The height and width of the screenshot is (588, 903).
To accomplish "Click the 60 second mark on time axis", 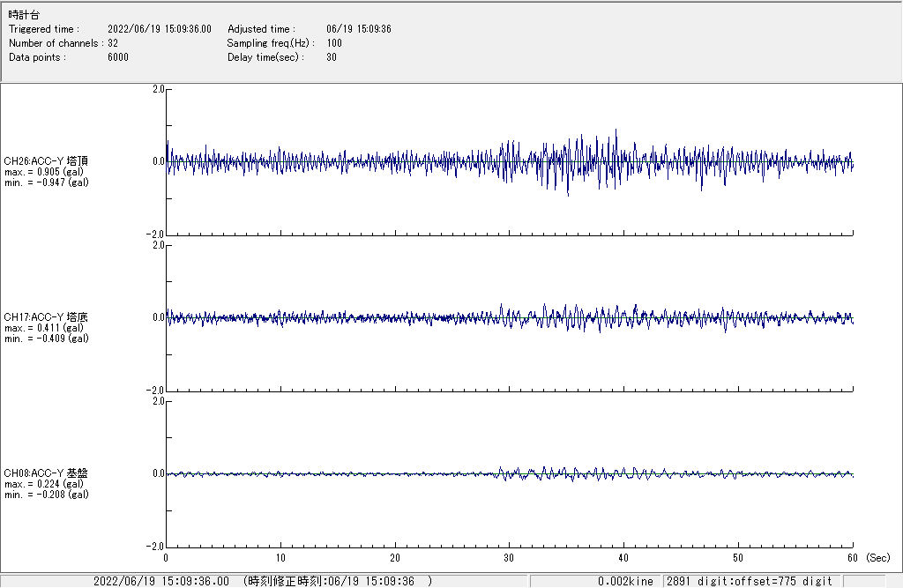I will coord(852,558).
